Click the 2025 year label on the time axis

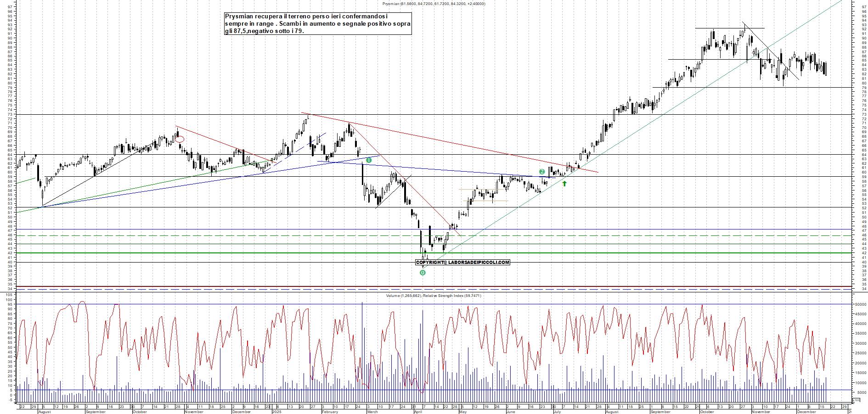(x=276, y=412)
